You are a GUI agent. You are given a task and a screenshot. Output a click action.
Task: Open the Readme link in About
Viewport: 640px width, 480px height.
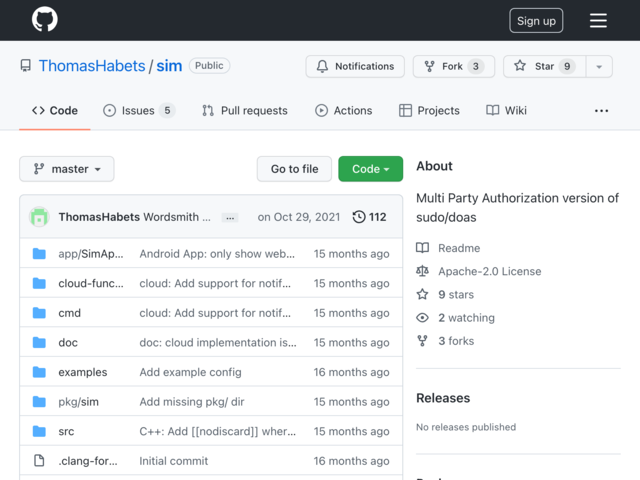coord(448,248)
